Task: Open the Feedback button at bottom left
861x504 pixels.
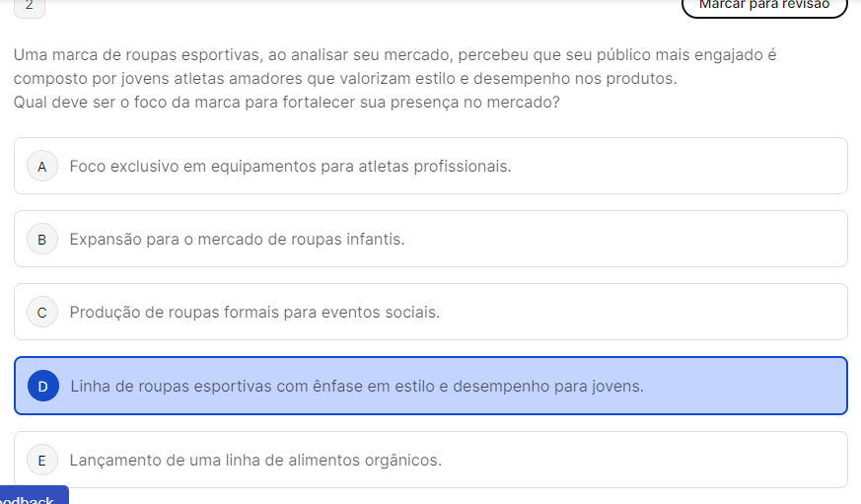Action: pos(32,496)
